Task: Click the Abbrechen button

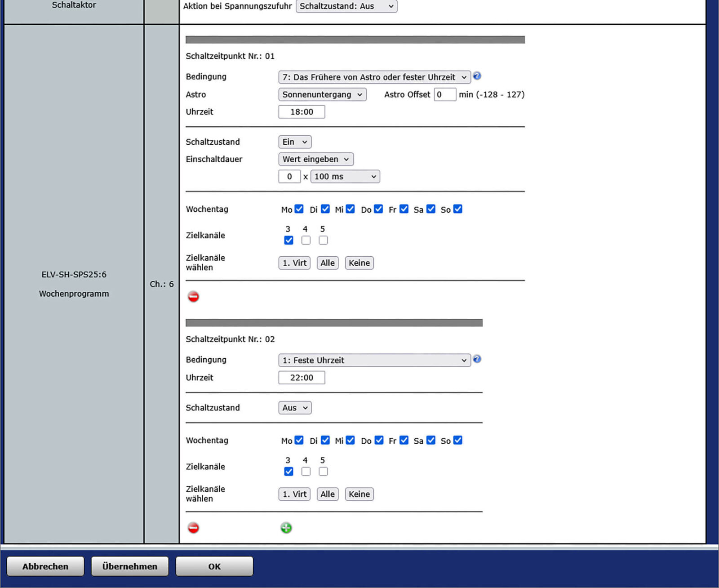Action: coord(45,566)
